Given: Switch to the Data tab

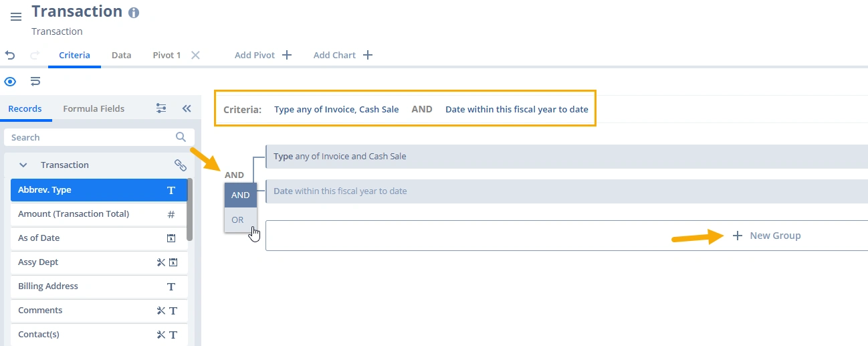Looking at the screenshot, I should [x=121, y=56].
